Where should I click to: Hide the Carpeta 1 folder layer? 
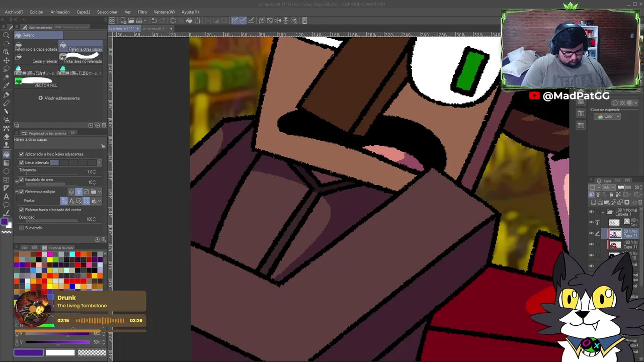click(x=591, y=212)
